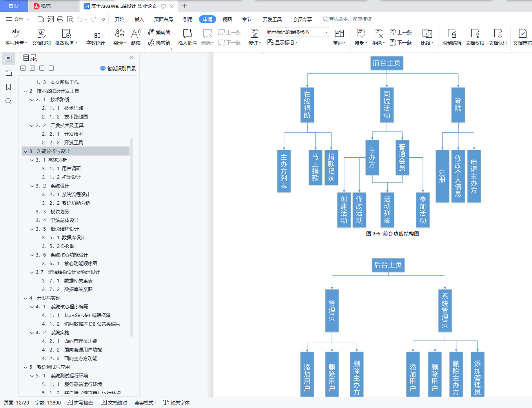
Task: Open the bookmark panel in left sidebar
Action: coord(9,87)
